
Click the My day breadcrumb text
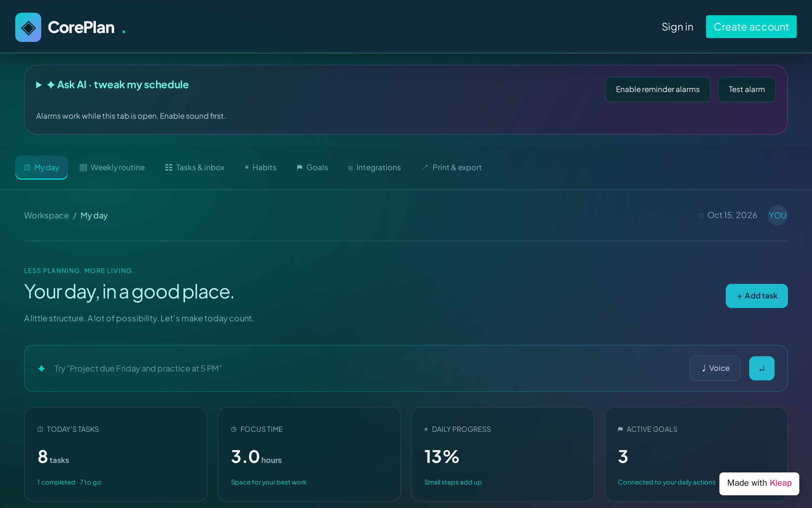coord(94,215)
